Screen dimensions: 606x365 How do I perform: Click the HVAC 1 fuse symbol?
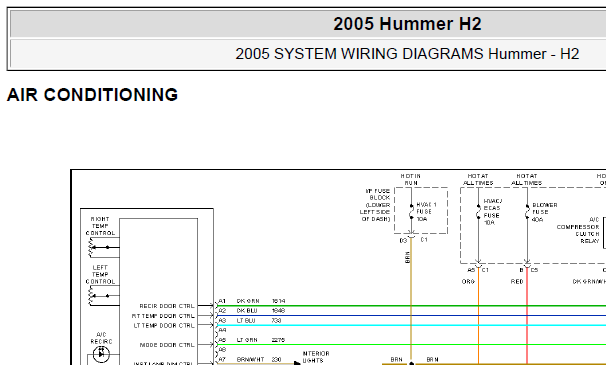coord(411,211)
